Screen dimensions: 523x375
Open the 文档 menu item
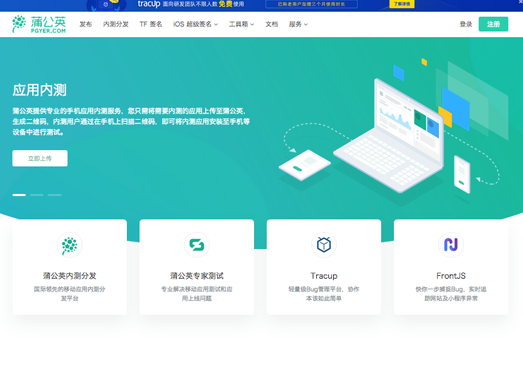pos(272,24)
